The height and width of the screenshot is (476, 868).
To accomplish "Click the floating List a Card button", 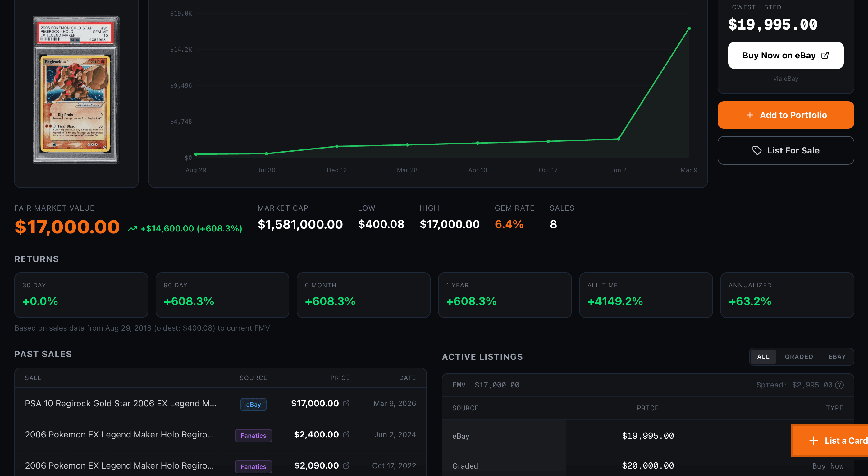I will click(829, 440).
